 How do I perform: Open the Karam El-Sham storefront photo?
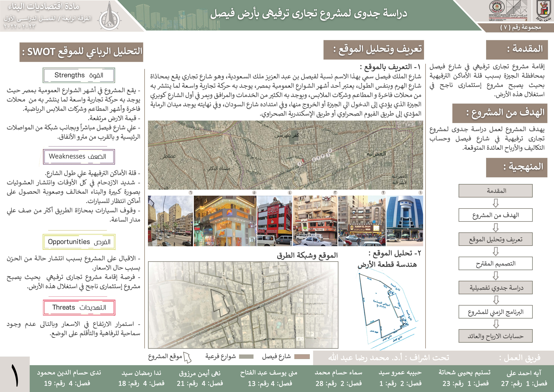[362, 221]
